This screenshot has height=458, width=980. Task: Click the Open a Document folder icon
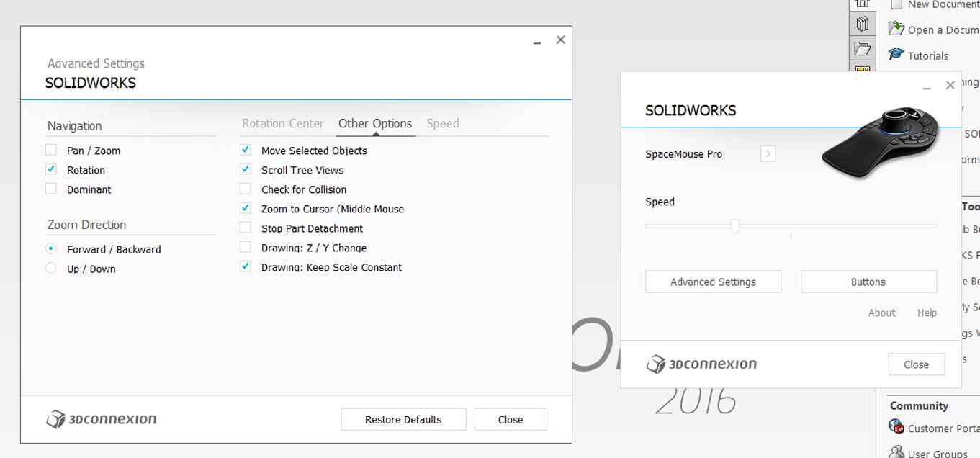tap(896, 29)
